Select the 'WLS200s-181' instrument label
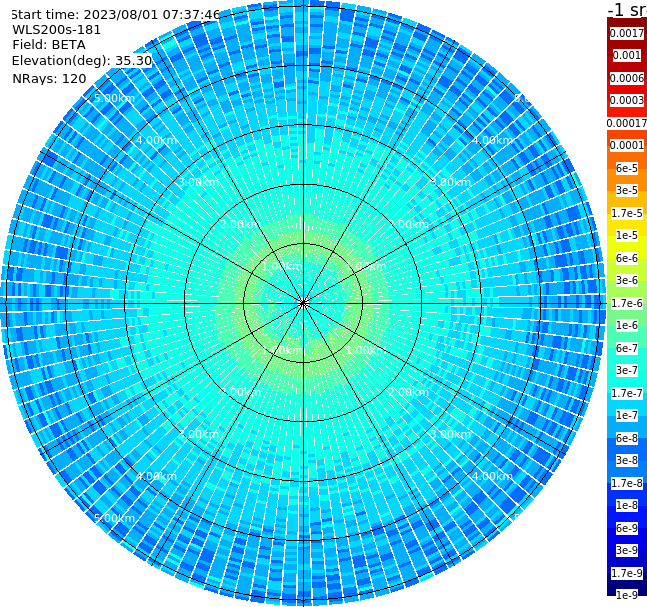Screen dimensions: 647x607 (57, 30)
